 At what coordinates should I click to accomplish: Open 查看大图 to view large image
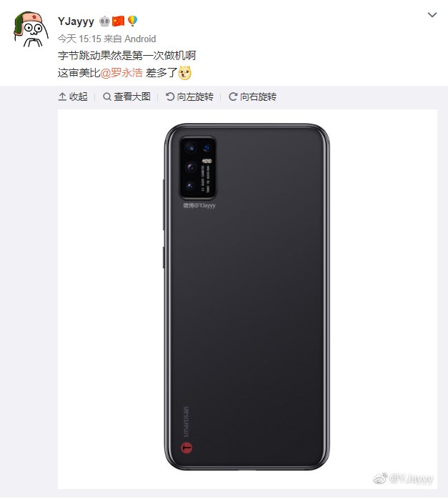(126, 97)
